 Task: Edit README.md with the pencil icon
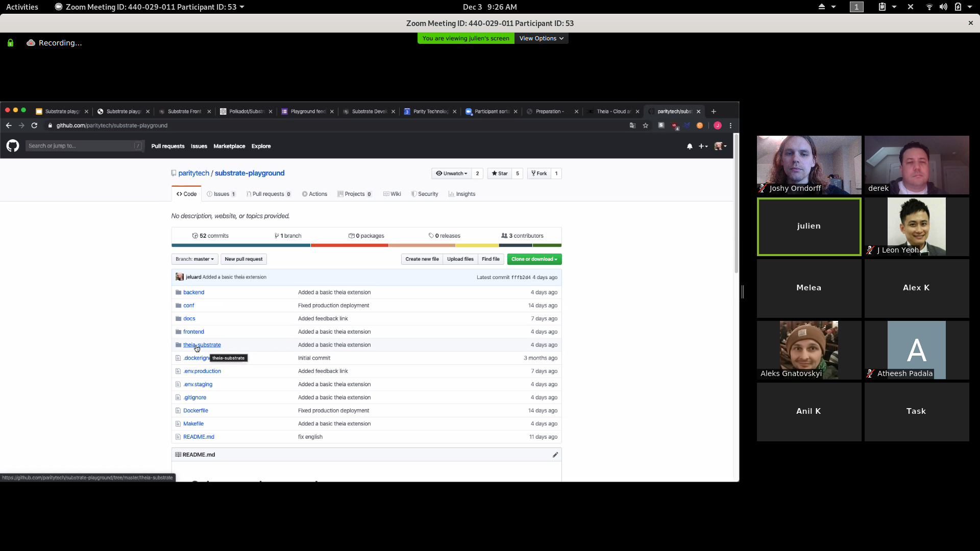(555, 455)
